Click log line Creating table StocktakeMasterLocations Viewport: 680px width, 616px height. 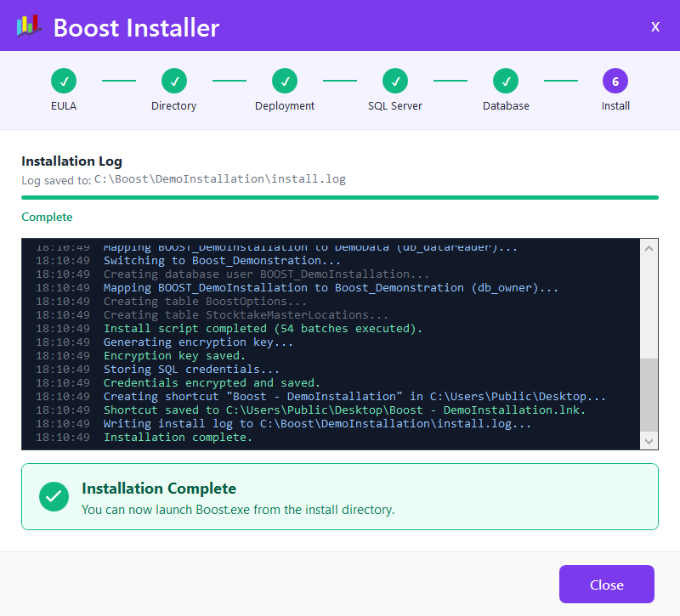246,314
